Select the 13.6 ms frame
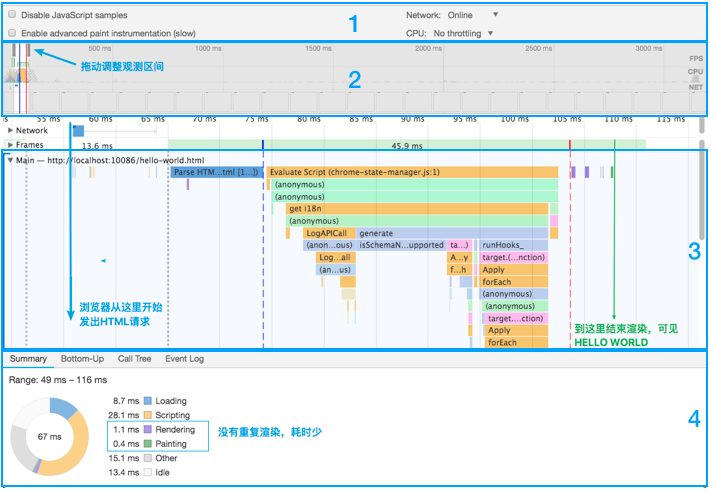This screenshot has height=493, width=711. [97, 146]
